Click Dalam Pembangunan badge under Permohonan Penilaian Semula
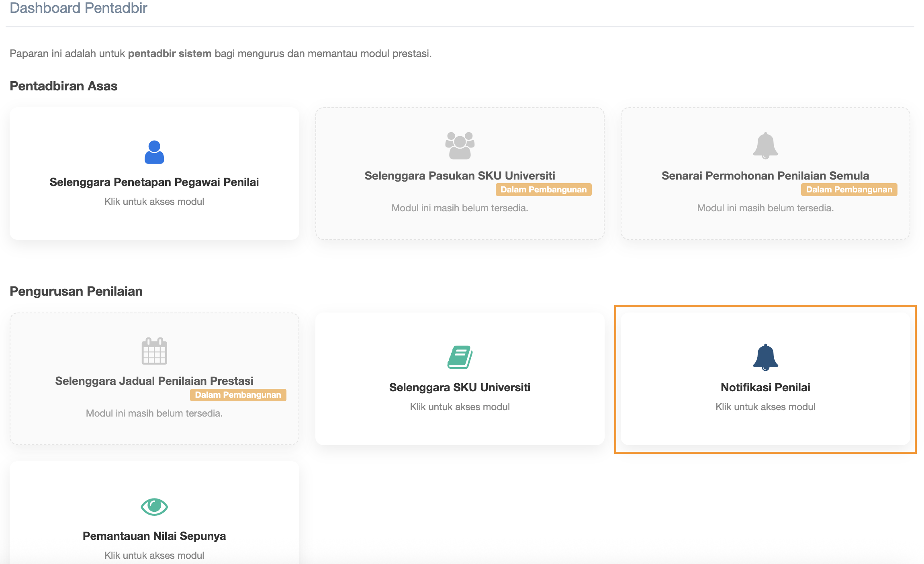 click(848, 190)
